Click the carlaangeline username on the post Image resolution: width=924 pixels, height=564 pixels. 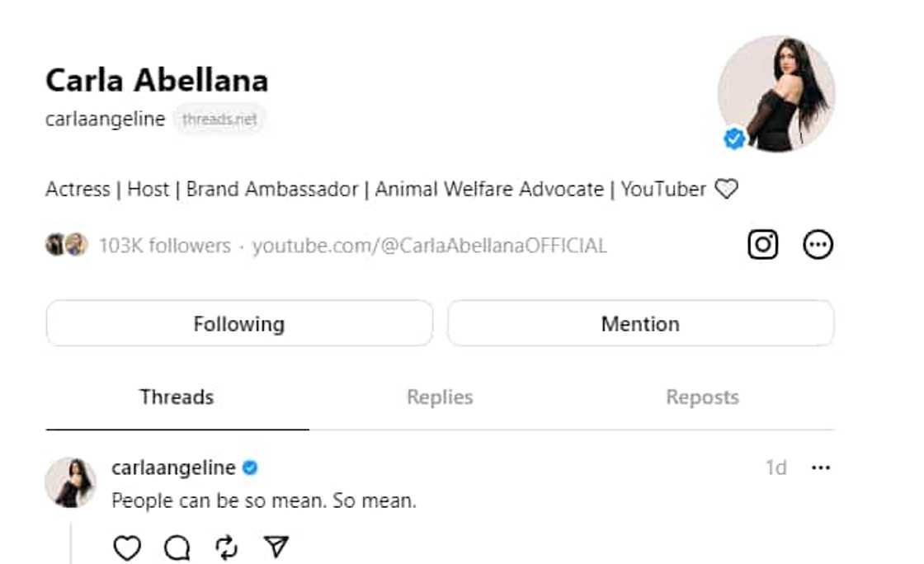(x=173, y=468)
